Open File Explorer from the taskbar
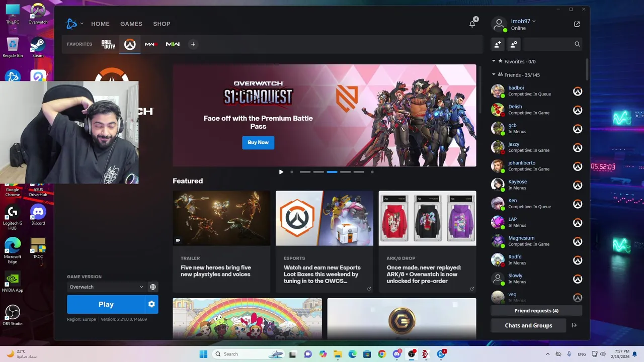This screenshot has height=362, width=644. [338, 354]
